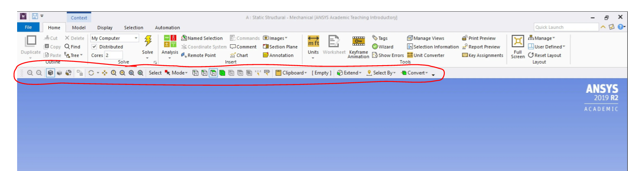Insert an Annotation
Screen dimensions: 644x171
[278, 55]
